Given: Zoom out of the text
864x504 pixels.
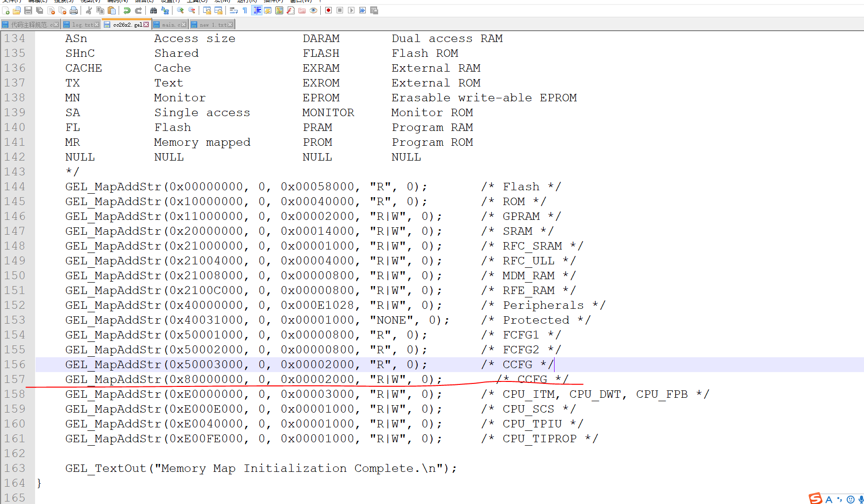Looking at the screenshot, I should [192, 10].
